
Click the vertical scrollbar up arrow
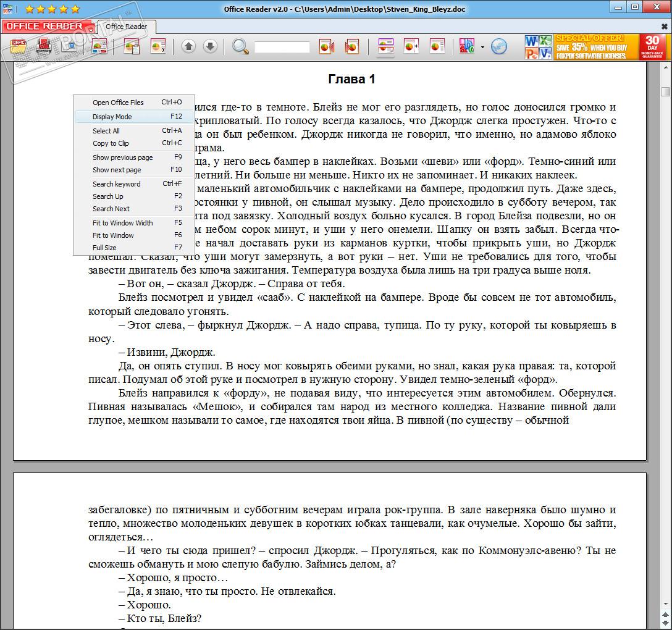(666, 67)
